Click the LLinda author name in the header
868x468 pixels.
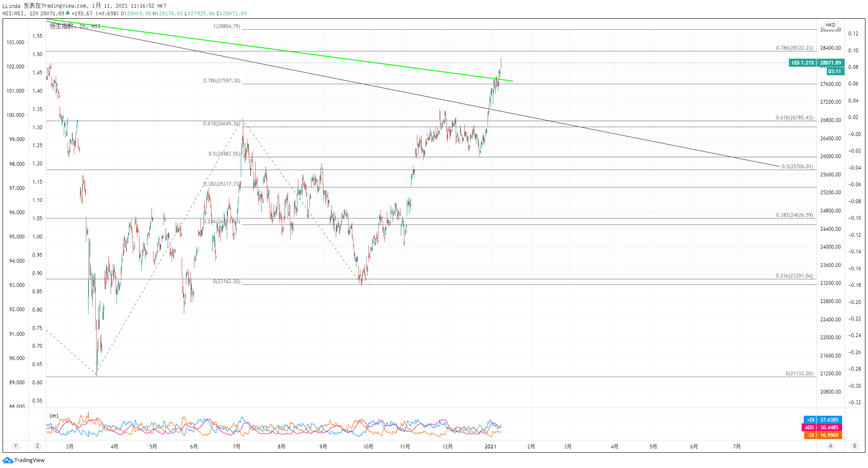11,6
